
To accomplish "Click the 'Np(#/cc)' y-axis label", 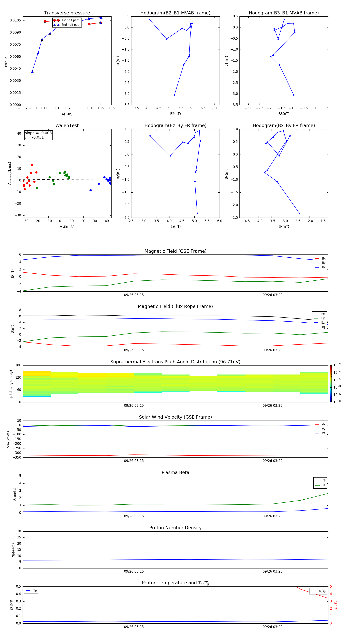I will coord(13,550).
